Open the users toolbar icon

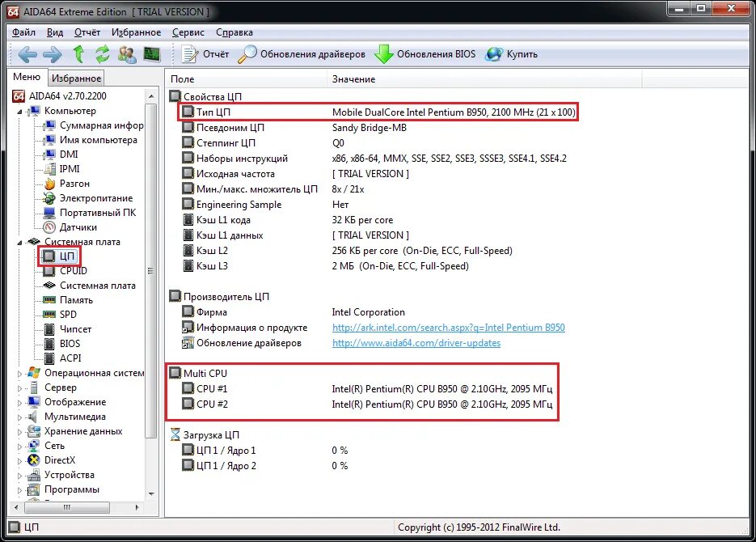click(127, 54)
